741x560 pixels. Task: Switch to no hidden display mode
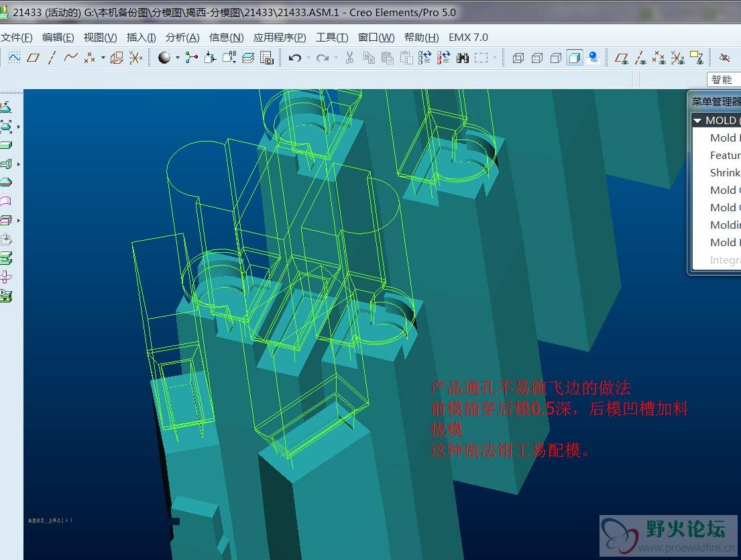(x=556, y=58)
